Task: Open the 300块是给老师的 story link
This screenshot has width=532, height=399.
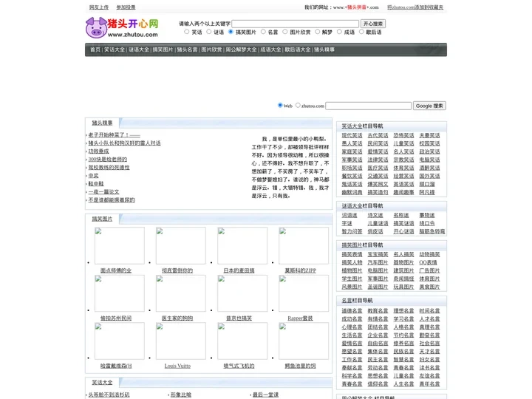Action: (x=108, y=159)
